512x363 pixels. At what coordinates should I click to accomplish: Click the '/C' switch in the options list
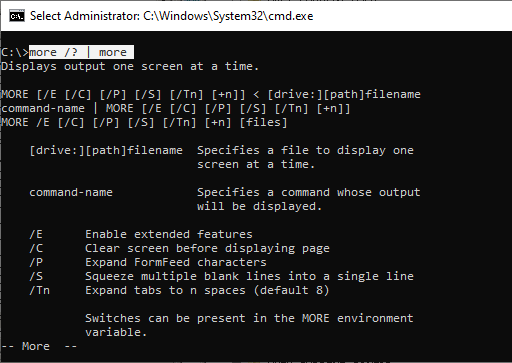(x=36, y=248)
